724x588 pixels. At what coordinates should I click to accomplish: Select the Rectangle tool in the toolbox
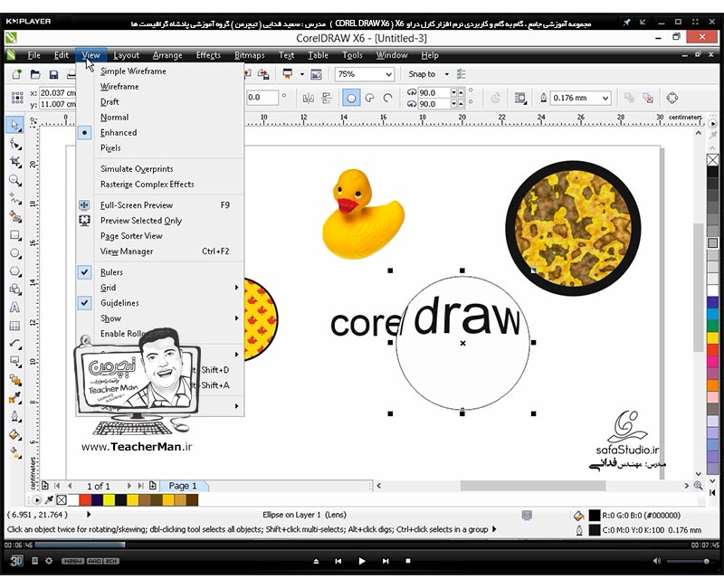pyautogui.click(x=15, y=235)
